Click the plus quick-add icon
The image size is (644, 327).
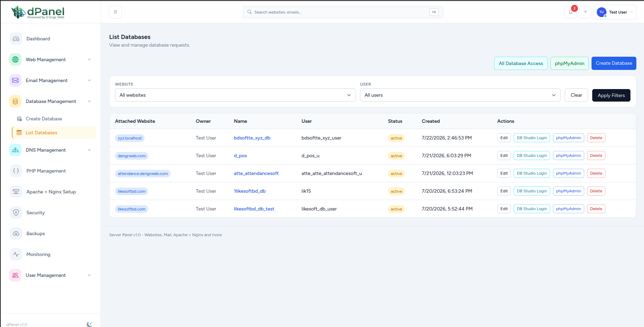[585, 12]
